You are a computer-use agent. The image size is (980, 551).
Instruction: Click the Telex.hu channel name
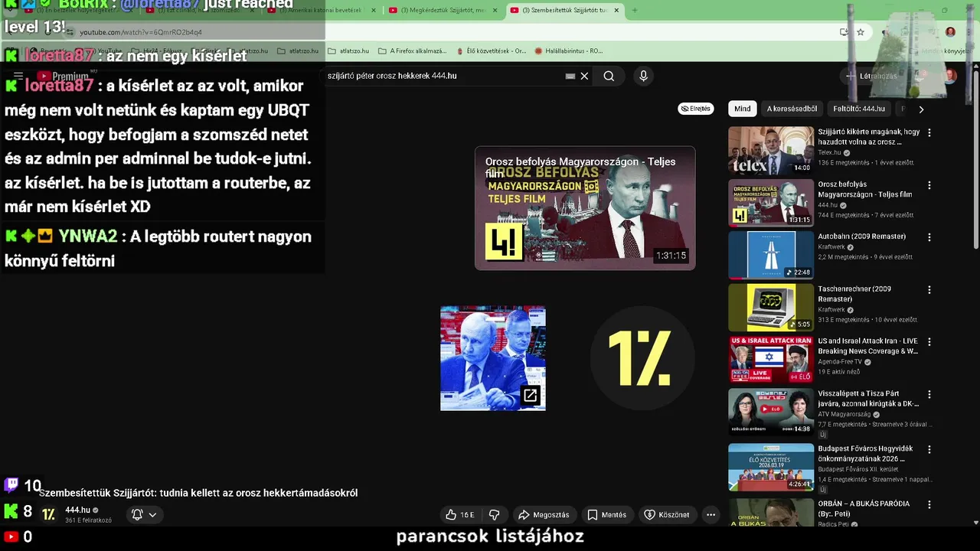[x=829, y=152]
